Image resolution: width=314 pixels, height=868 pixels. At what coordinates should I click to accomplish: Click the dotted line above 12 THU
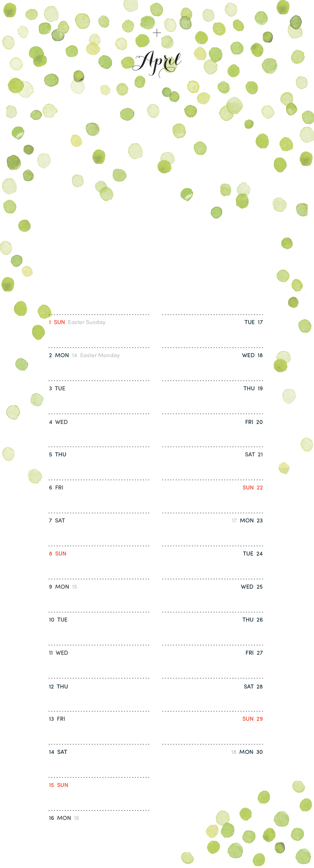(99, 678)
